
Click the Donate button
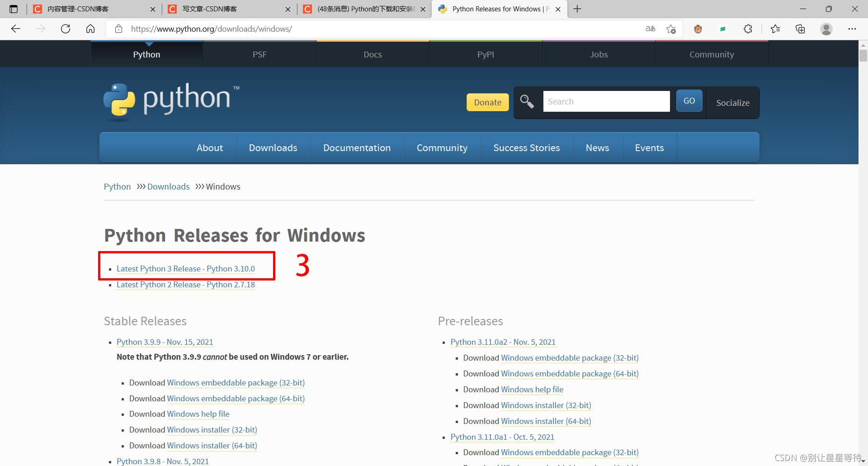[x=488, y=102]
